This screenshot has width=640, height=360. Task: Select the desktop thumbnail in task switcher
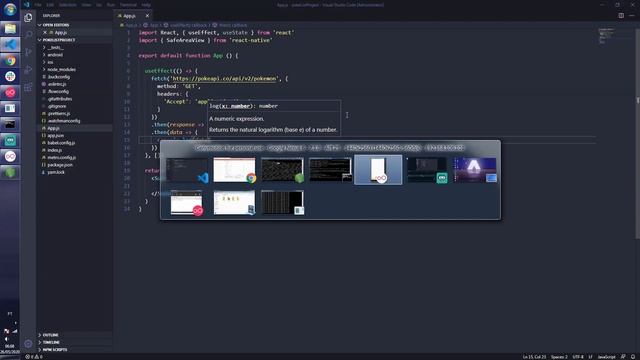[475, 170]
